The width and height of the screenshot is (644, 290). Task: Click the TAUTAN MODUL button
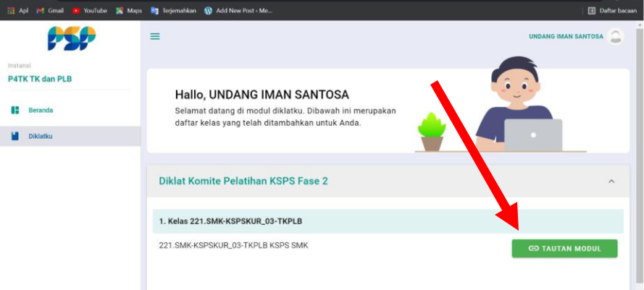[564, 248]
